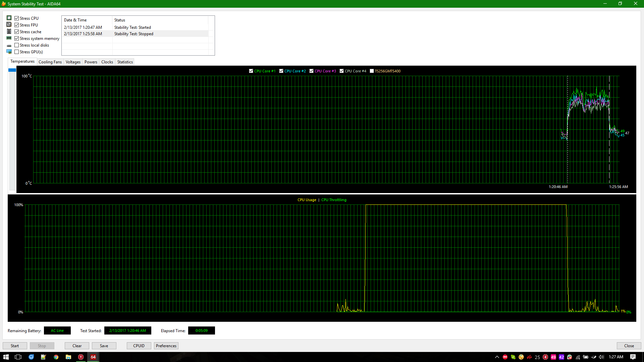Click the memory module icon beside Stress system memory
The image size is (644, 362).
[x=9, y=38]
